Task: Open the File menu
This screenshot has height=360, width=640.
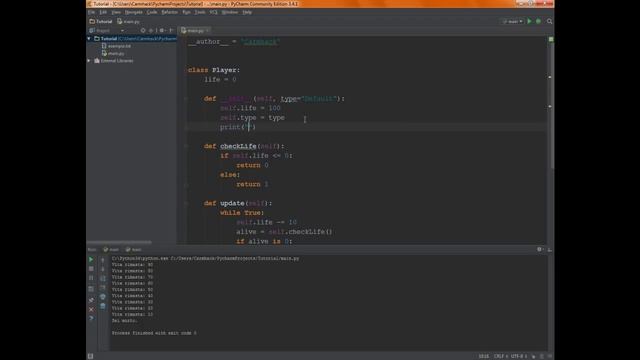Action: tap(91, 12)
